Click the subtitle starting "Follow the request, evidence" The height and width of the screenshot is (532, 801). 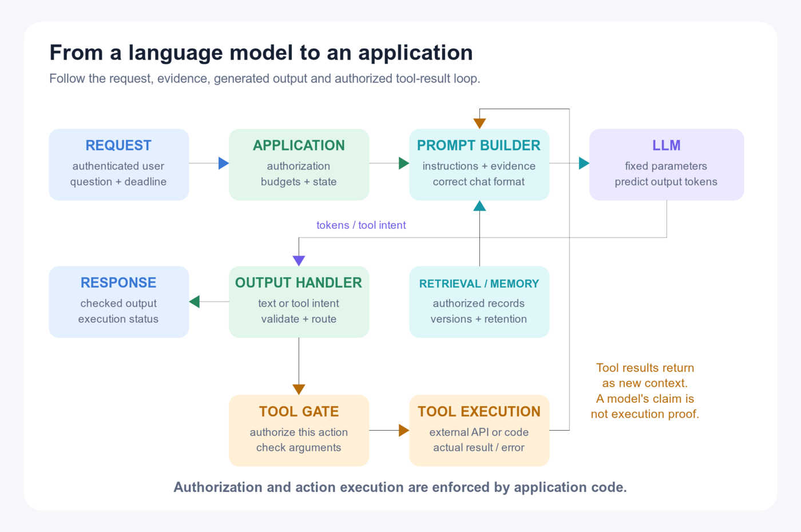tap(264, 78)
